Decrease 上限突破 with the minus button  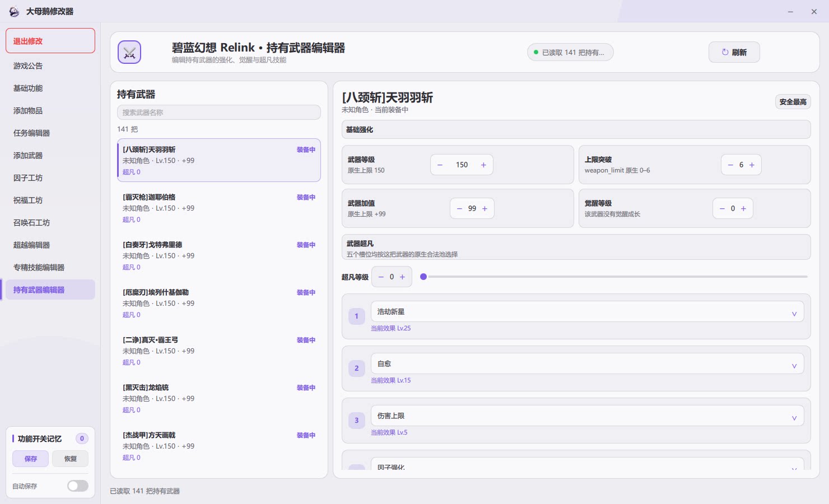pyautogui.click(x=730, y=165)
